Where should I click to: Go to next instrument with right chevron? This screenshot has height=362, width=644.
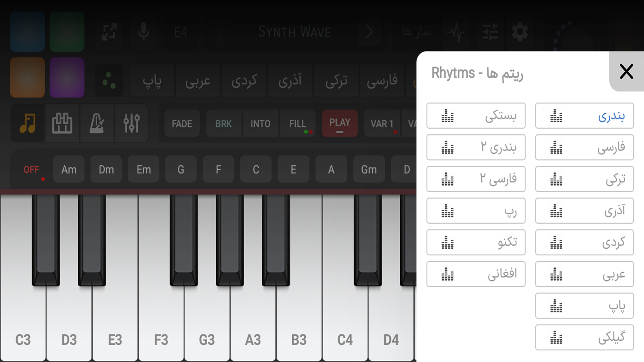(x=369, y=32)
